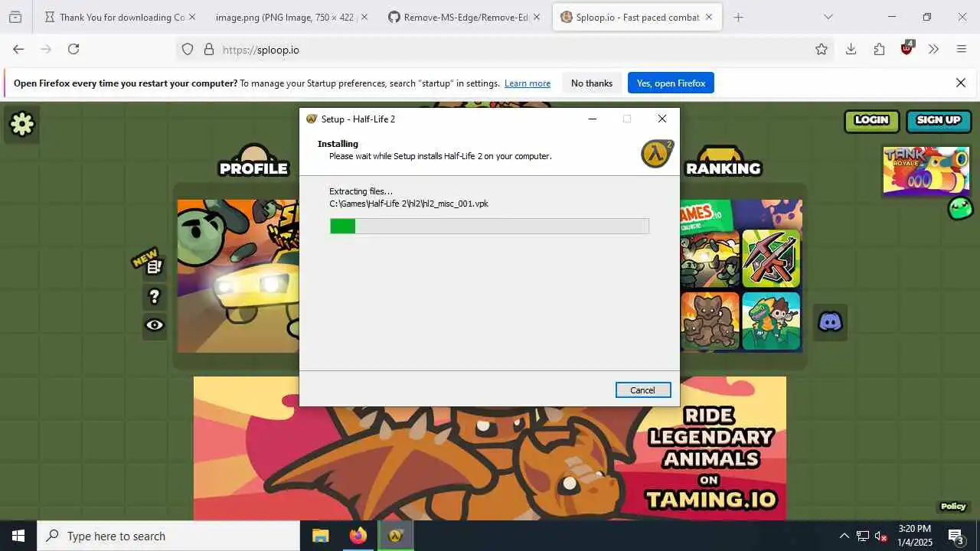Click the sploop.io address bar
980x551 pixels.
pos(505,50)
